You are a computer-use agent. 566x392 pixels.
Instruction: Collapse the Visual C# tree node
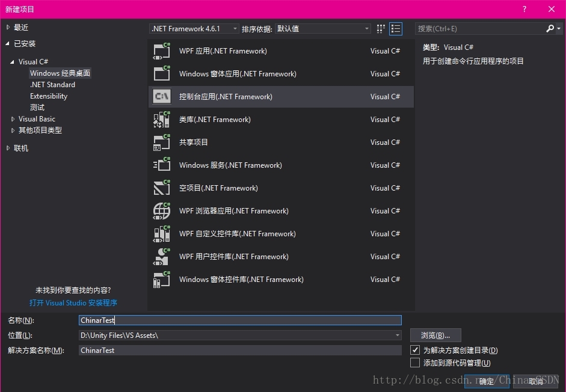[x=12, y=62]
